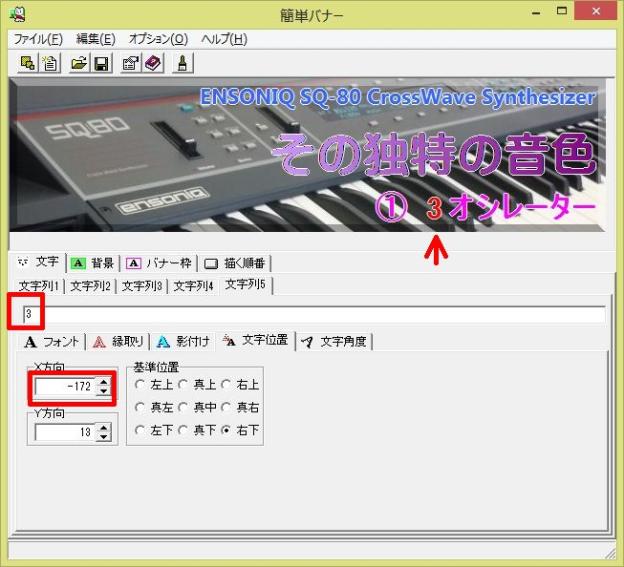Screen dimensions: 624x567
Task: Click the app icon in title bar
Action: coord(18,15)
